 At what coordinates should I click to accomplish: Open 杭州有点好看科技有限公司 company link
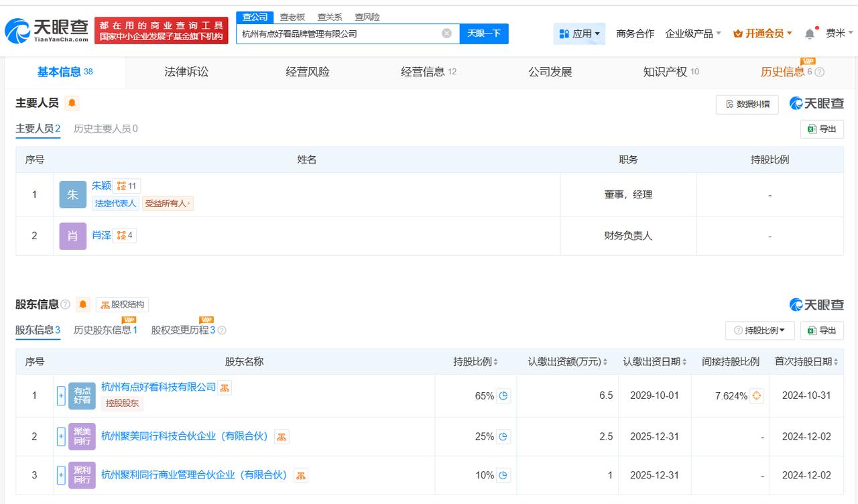(x=158, y=387)
